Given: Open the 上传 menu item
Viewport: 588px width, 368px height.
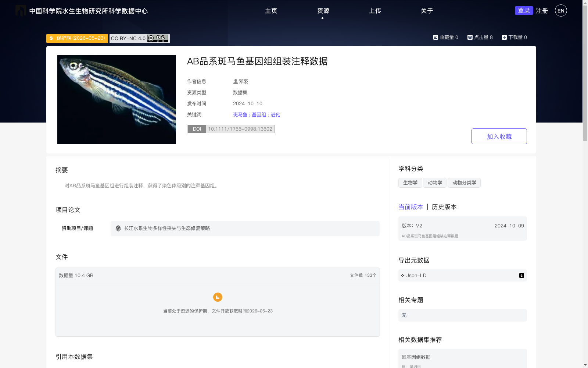Looking at the screenshot, I should point(375,11).
